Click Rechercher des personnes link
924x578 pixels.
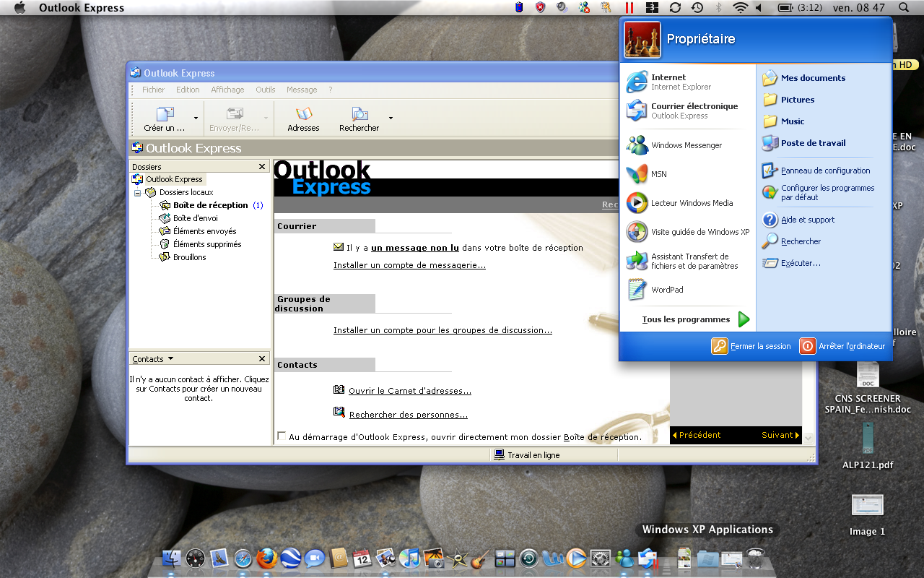click(x=409, y=415)
